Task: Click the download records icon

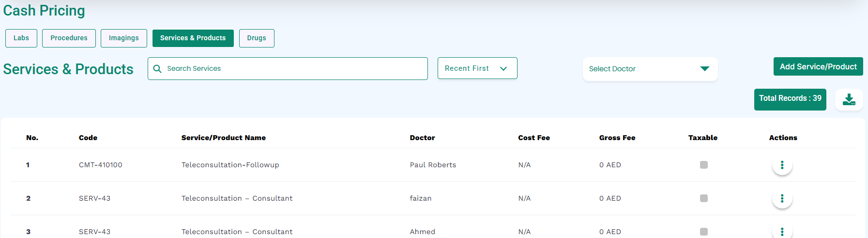Action: [x=849, y=99]
